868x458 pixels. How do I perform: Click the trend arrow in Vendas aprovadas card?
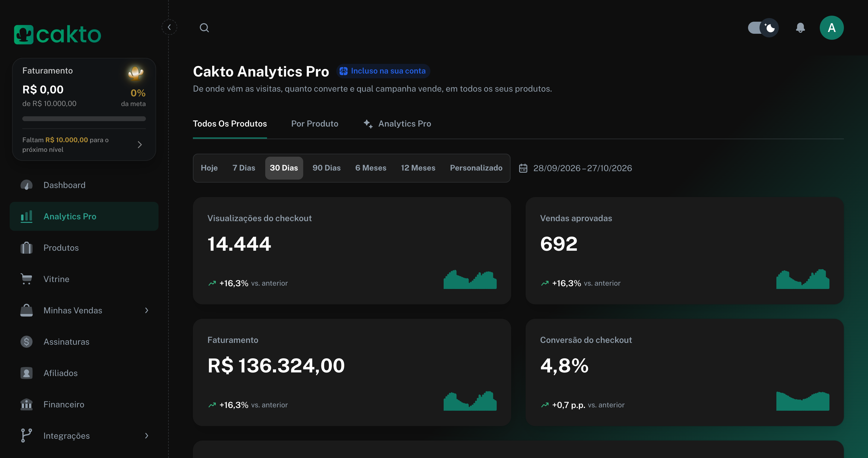click(545, 283)
